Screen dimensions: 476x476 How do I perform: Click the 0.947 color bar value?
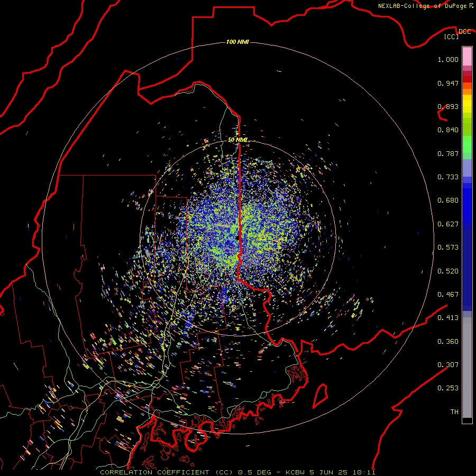click(x=448, y=83)
